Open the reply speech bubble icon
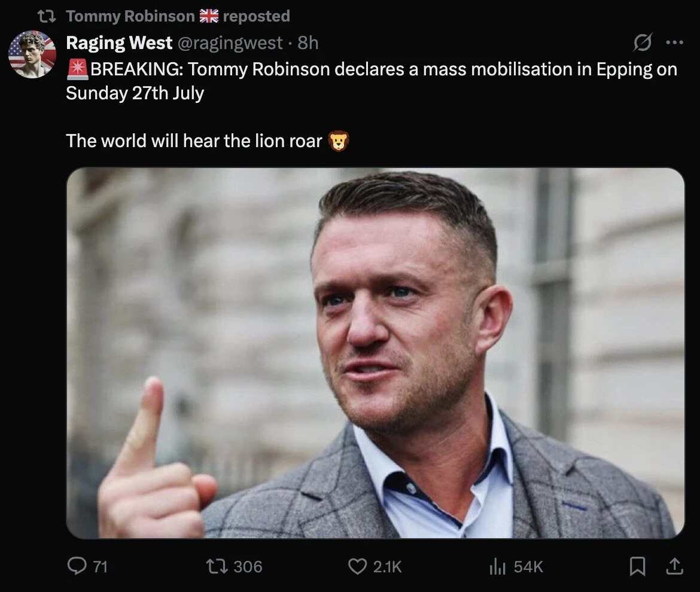 [x=78, y=566]
